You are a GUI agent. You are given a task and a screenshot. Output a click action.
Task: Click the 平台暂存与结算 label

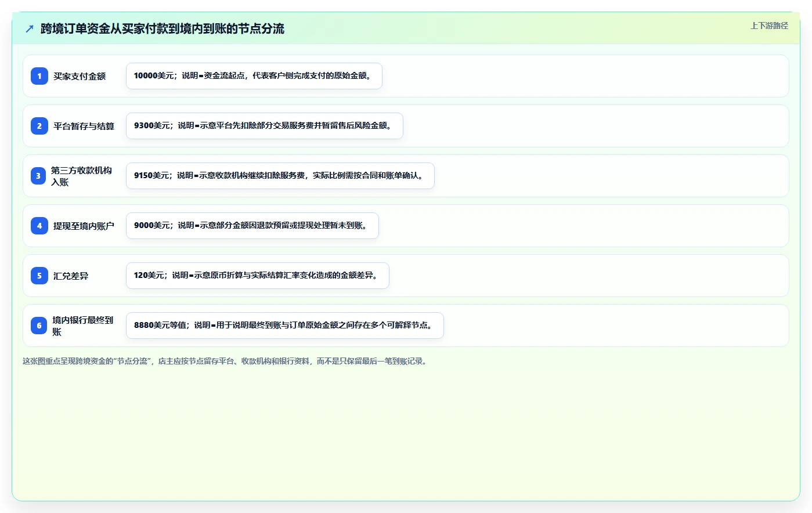pos(84,126)
